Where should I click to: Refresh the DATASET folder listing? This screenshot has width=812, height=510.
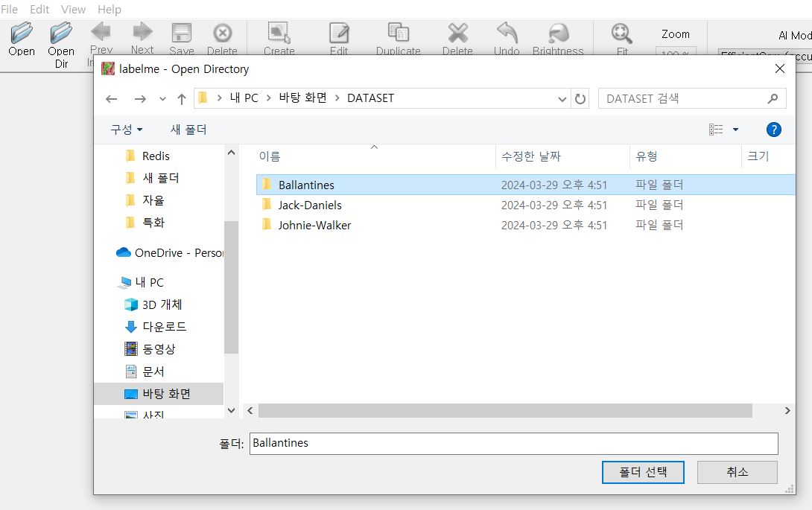coord(580,99)
